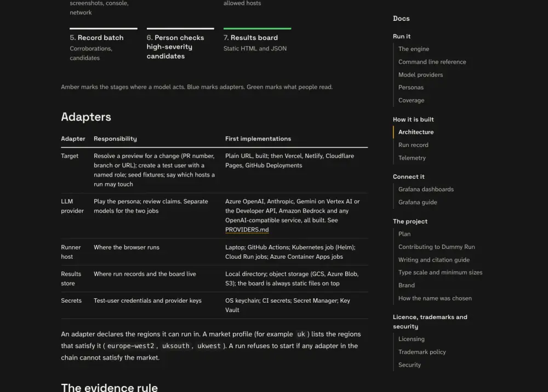Screen dimensions: 548x392
Task: Click the Run it section heading
Action: click(x=402, y=36)
